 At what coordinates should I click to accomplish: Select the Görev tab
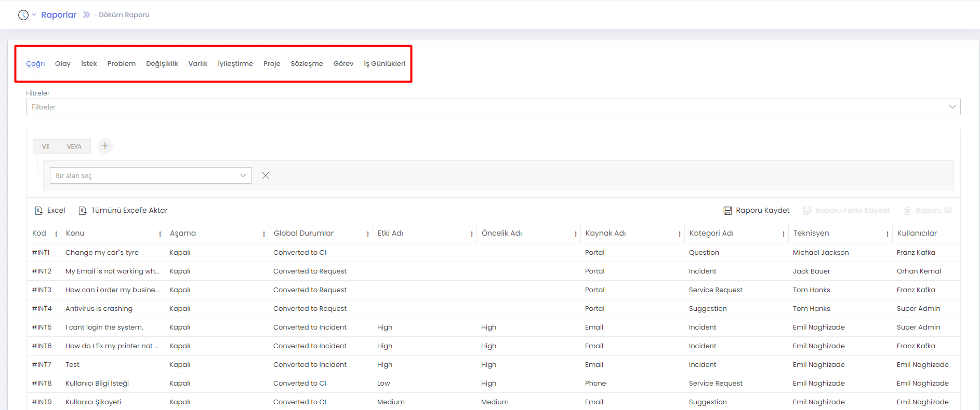click(343, 64)
